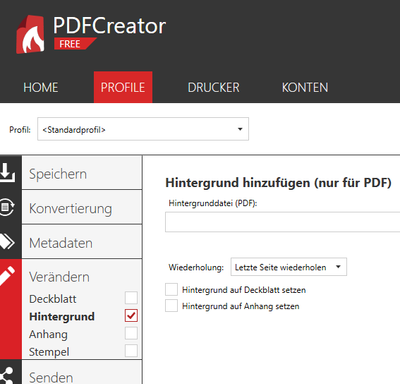Click the heading Hintergrund hinzufügen (nur für PDF)
Image resolution: width=400 pixels, height=384 pixels.
(x=278, y=183)
